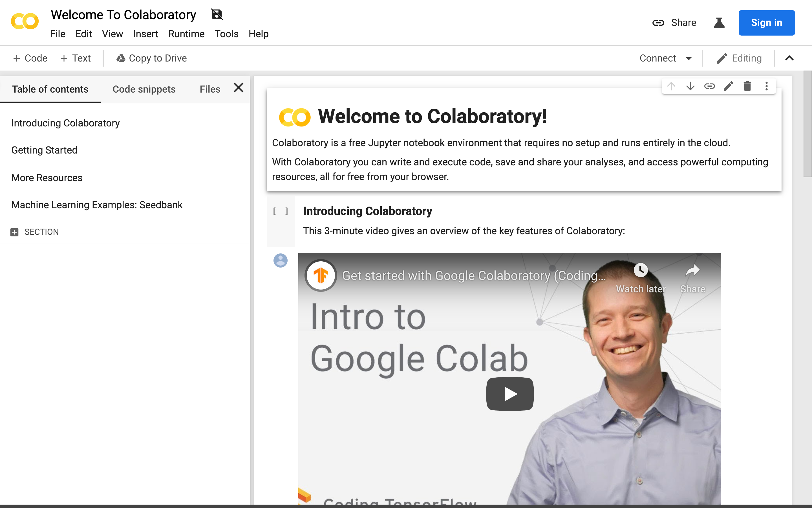Add a Text cell
The image size is (812, 508).
click(76, 58)
